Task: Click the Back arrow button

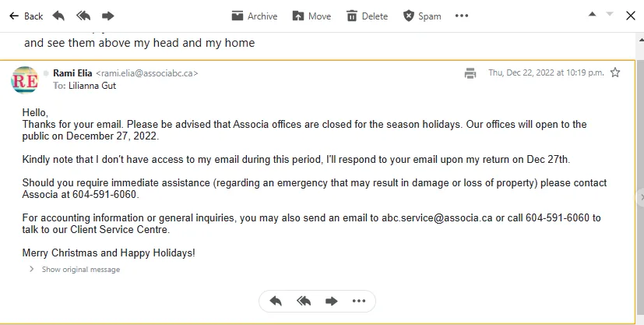Action: click(26, 16)
